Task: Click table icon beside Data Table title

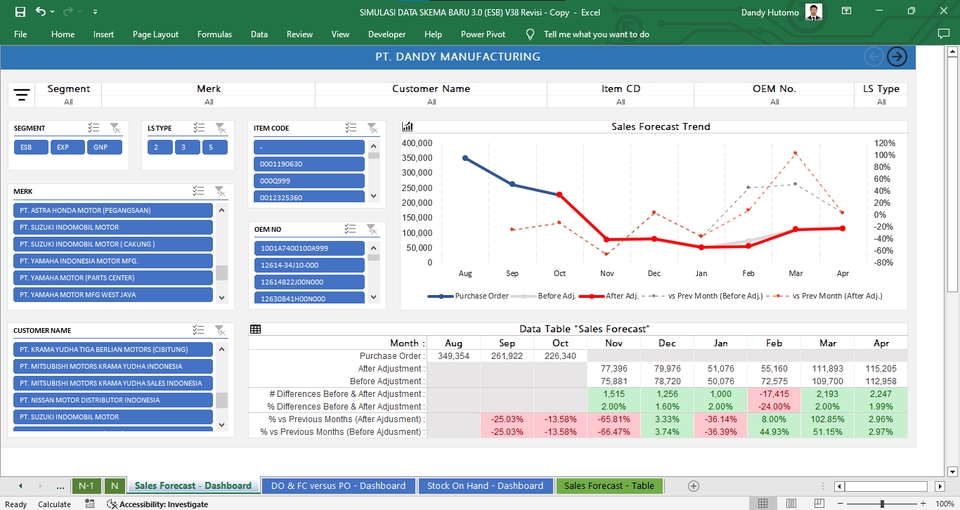Action: tap(256, 329)
